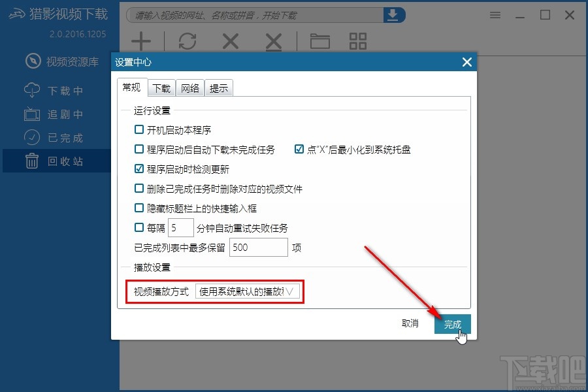Click the refresh arrows toolbar icon
This screenshot has width=588, height=392.
[x=188, y=41]
